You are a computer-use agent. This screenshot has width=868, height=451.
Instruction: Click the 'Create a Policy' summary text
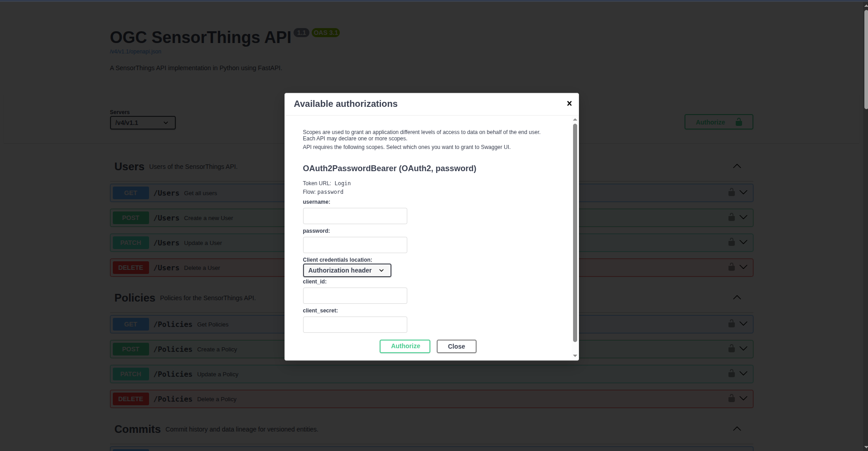(217, 350)
